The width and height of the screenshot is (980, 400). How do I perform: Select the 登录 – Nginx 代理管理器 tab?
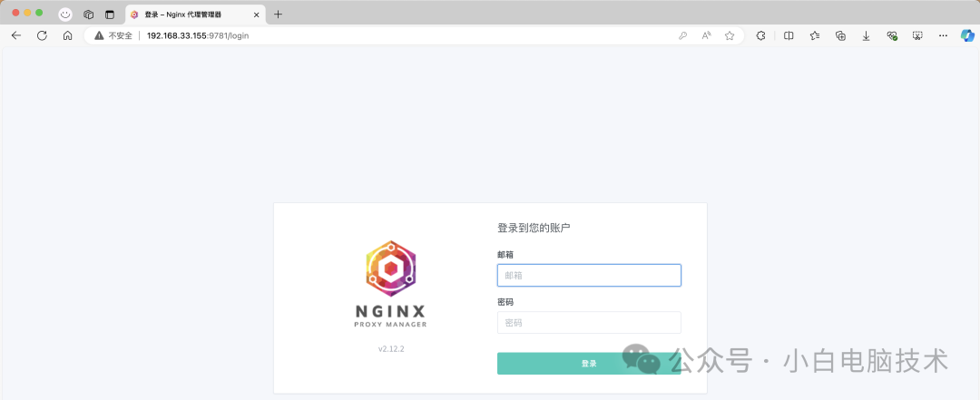195,15
